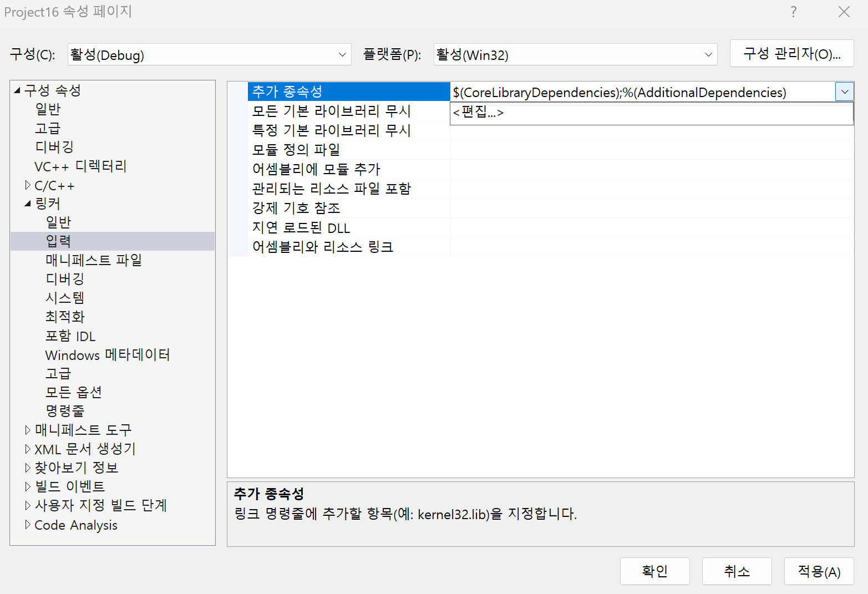
Task: Collapse the 구성 속성 tree node
Action: 17,90
